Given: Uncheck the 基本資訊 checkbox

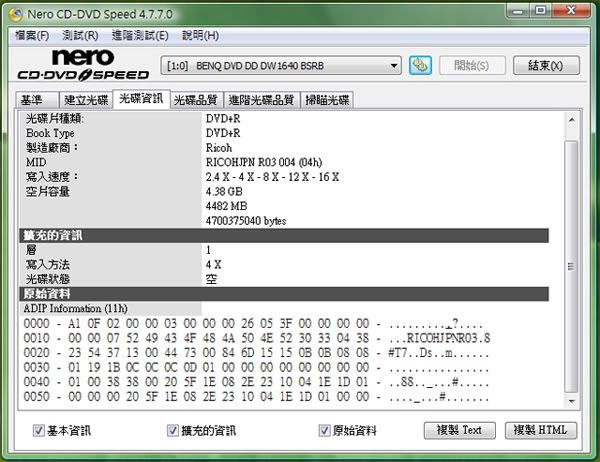Looking at the screenshot, I should click(x=39, y=430).
